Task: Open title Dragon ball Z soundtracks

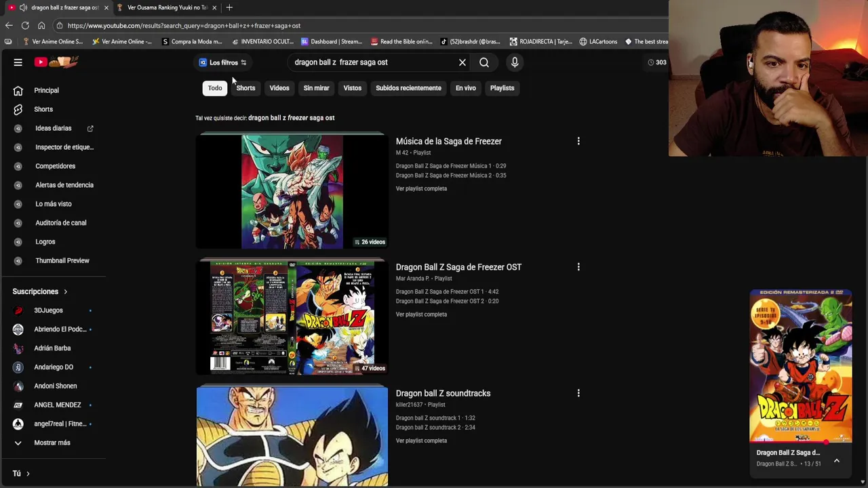Action: point(443,393)
